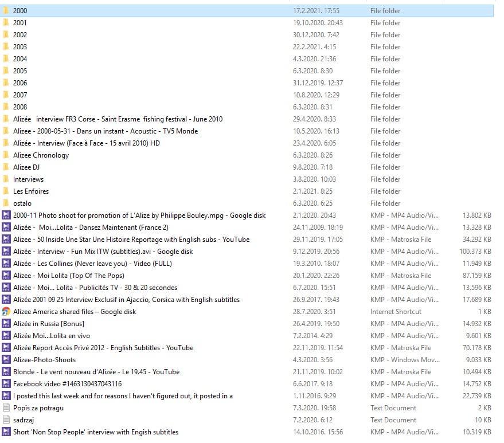
Task: Select Alizée - Les Collines video file
Action: coord(92,264)
